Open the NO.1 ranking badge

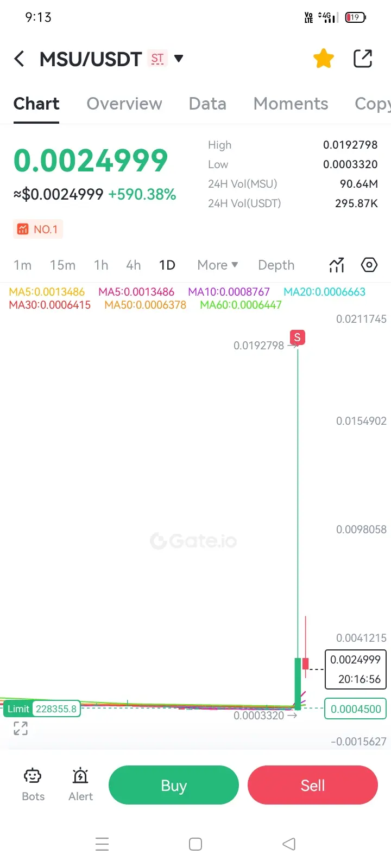pyautogui.click(x=38, y=229)
